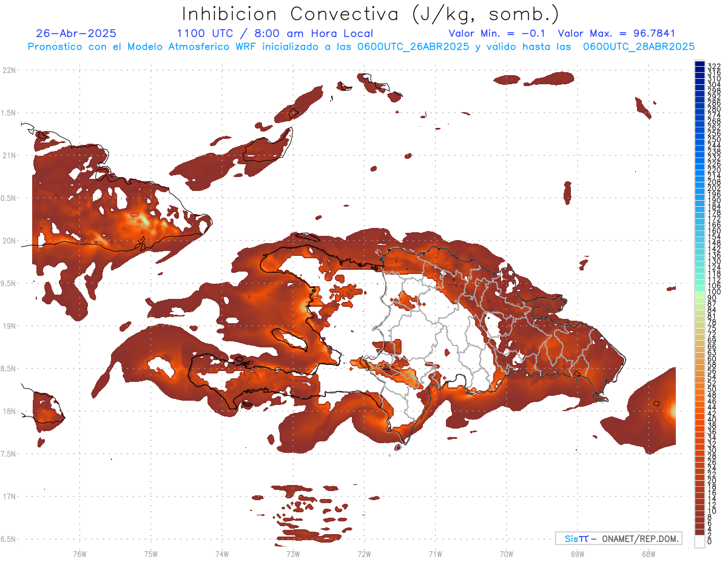Click the '70W' longitude label
The image size is (728, 562).
507,553
